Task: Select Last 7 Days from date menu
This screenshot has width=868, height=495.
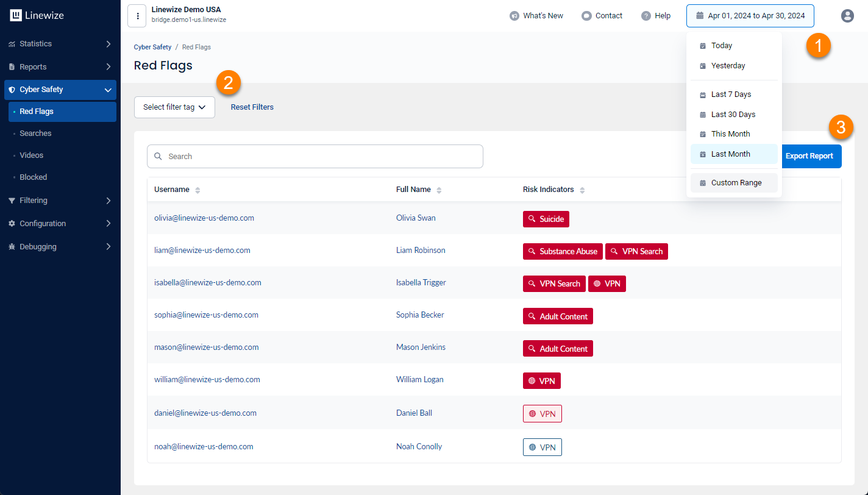Action: point(731,94)
